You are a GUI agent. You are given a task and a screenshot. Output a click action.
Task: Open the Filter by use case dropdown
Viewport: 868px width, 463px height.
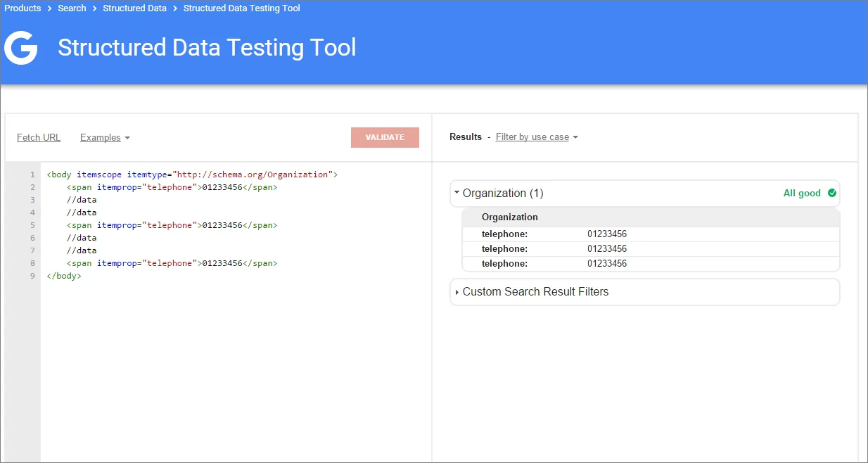[x=536, y=137]
